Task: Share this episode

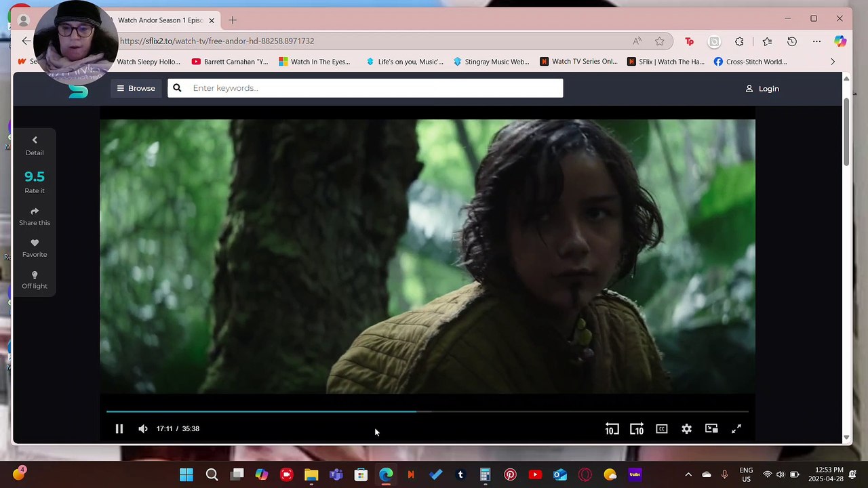Action: (x=35, y=216)
